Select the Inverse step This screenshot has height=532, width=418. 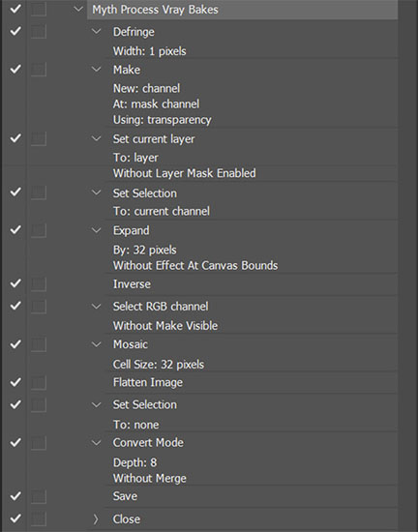(132, 284)
